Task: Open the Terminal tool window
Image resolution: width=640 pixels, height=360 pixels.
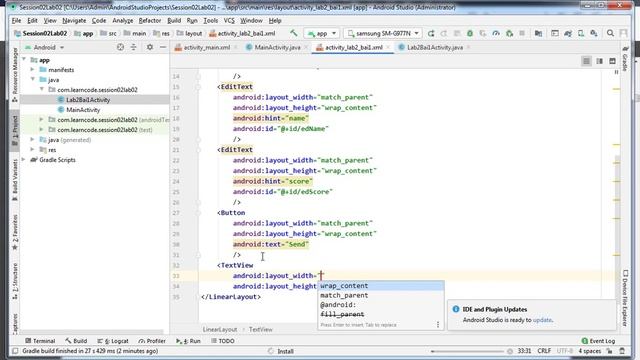Action: click(x=40, y=341)
